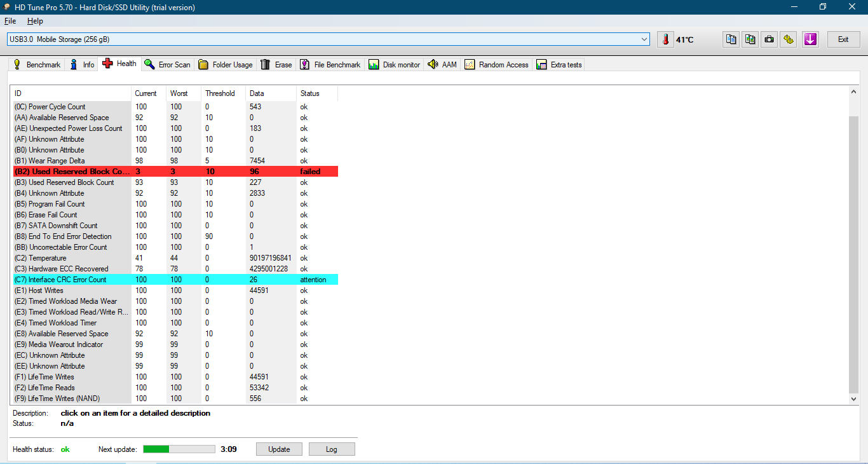Select the (EC) Unknown Attribute row
The image size is (868, 464).
tap(175, 355)
